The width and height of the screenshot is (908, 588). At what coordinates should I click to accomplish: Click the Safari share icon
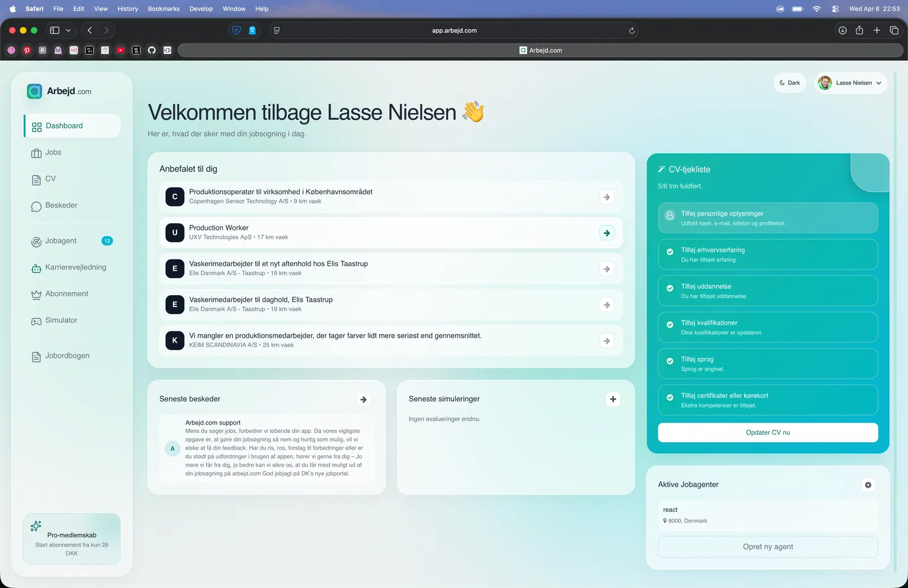[859, 30]
